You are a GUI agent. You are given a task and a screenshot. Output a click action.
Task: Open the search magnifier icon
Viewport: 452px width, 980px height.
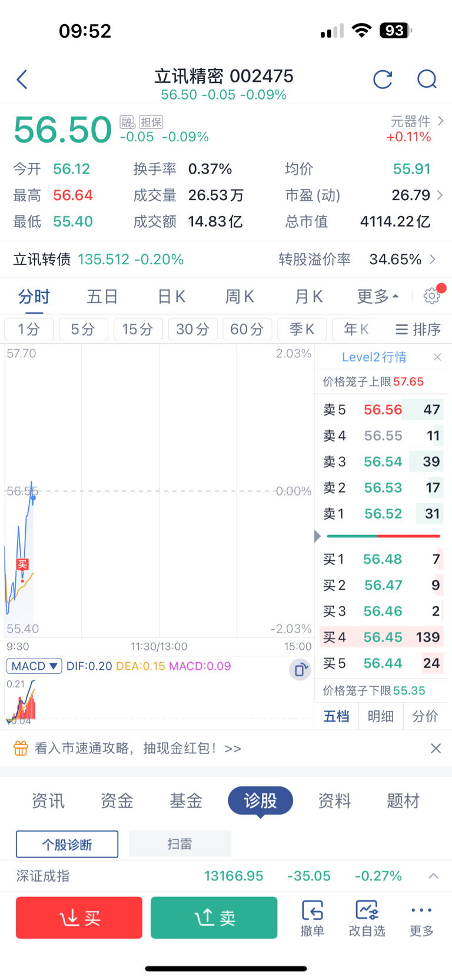427,79
